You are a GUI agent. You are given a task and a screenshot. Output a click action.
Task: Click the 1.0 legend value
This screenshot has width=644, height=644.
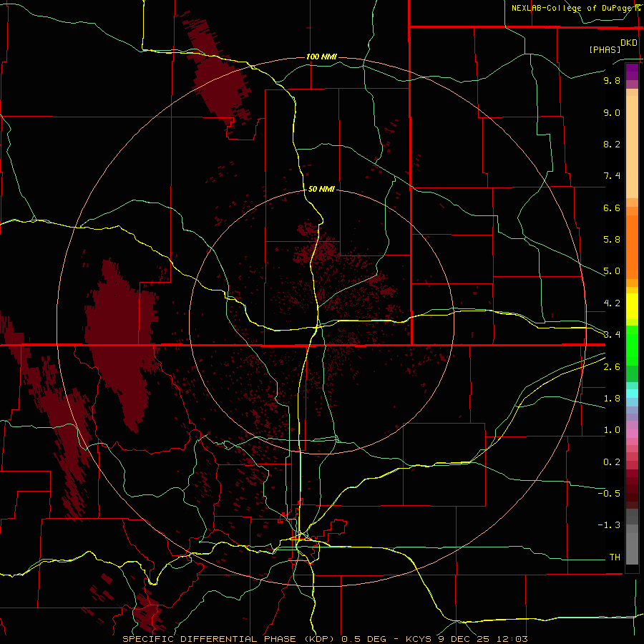(x=612, y=430)
